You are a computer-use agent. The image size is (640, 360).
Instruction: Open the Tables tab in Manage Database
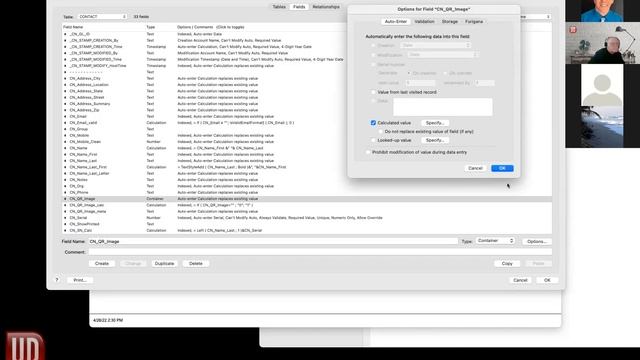click(279, 7)
